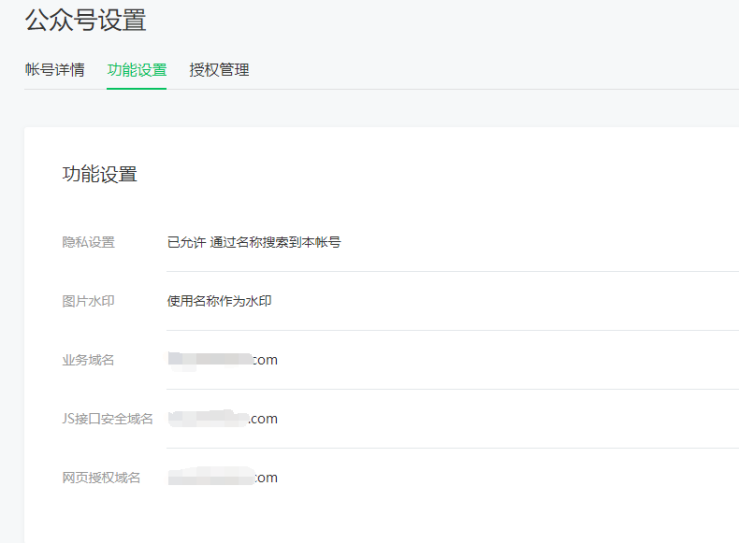
Task: Click the 隐私设置 row label
Action: click(x=88, y=242)
